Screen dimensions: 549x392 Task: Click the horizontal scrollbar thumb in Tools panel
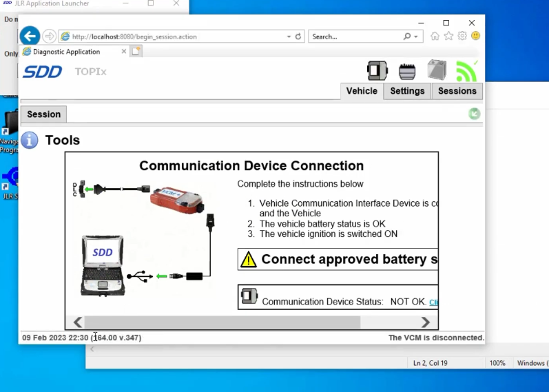(222, 322)
